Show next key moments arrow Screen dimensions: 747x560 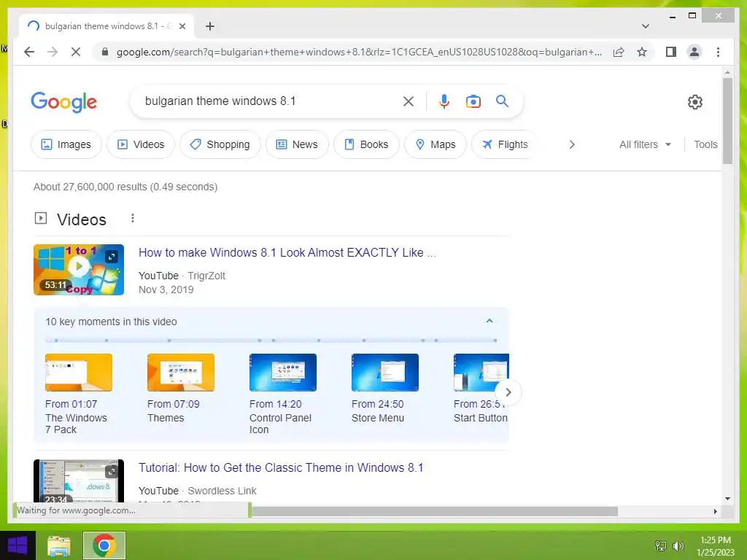coord(508,392)
